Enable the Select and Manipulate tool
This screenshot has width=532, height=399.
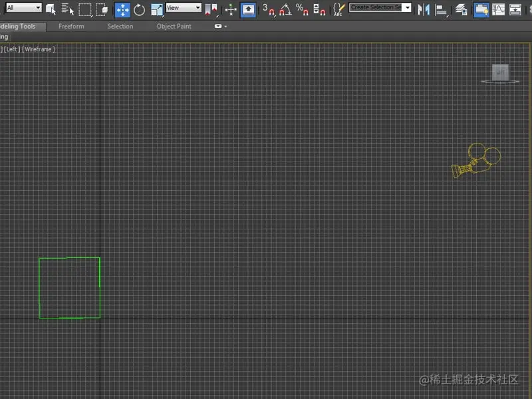coord(231,9)
